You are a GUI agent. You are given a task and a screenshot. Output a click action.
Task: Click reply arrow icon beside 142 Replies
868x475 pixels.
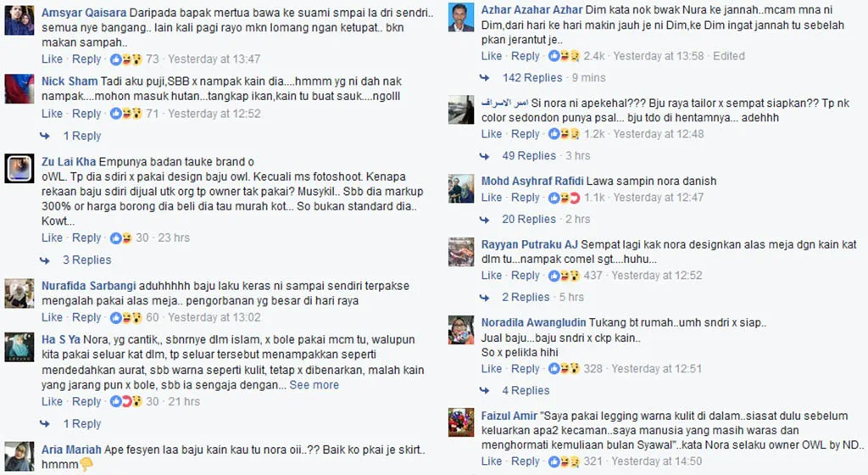484,77
